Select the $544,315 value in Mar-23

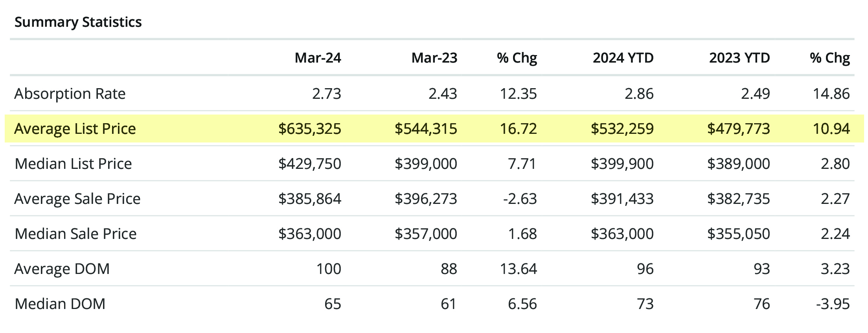pyautogui.click(x=426, y=129)
